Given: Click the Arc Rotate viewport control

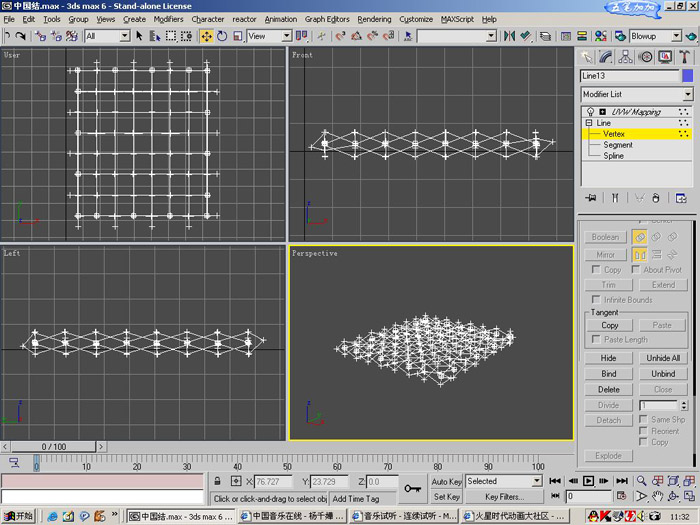Looking at the screenshot, I should pos(673,496).
